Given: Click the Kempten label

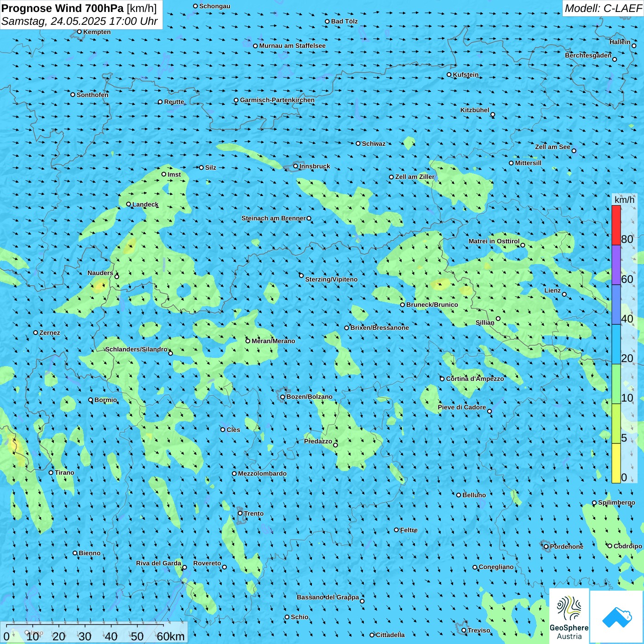Looking at the screenshot, I should pos(97,32).
